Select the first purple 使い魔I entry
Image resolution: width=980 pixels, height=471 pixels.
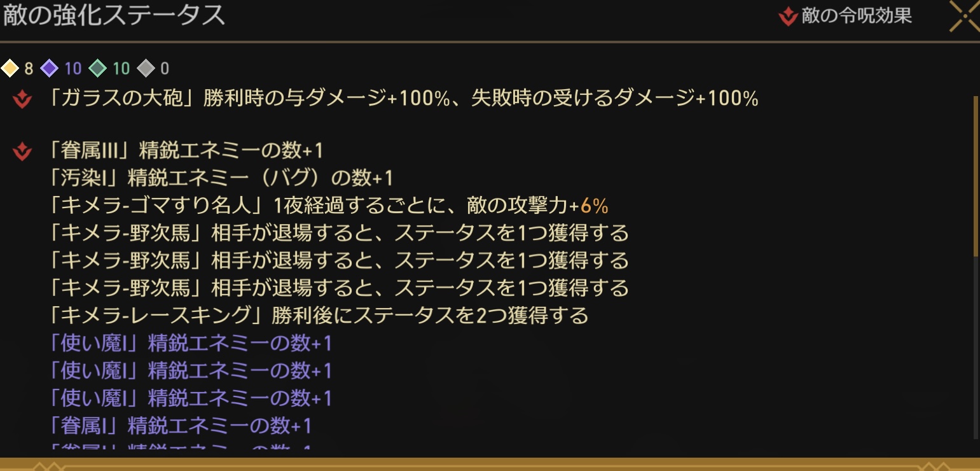190,344
